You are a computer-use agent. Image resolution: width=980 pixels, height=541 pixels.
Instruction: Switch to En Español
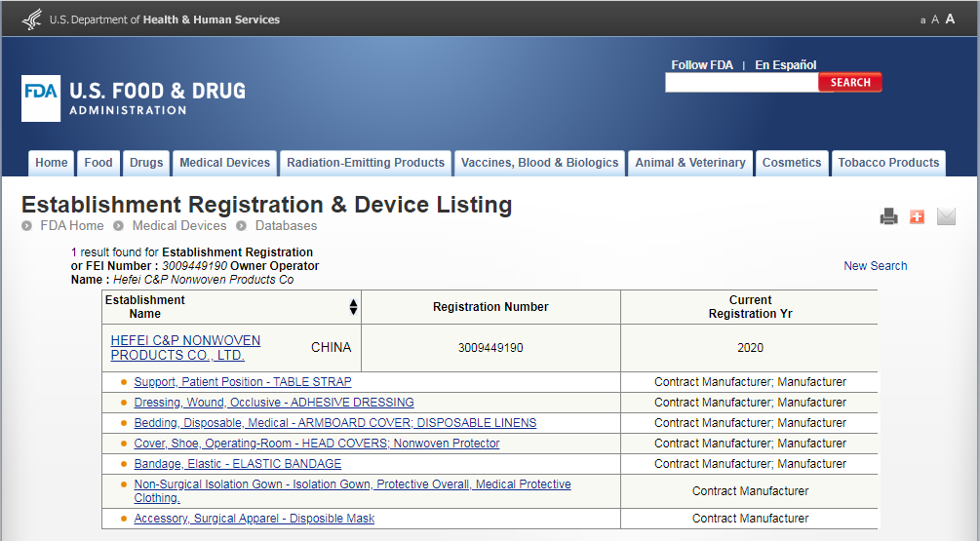point(786,65)
